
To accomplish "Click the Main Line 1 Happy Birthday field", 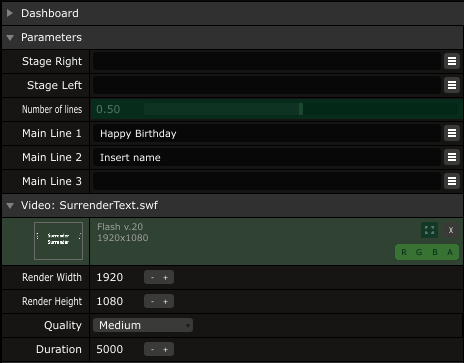I will pos(267,133).
